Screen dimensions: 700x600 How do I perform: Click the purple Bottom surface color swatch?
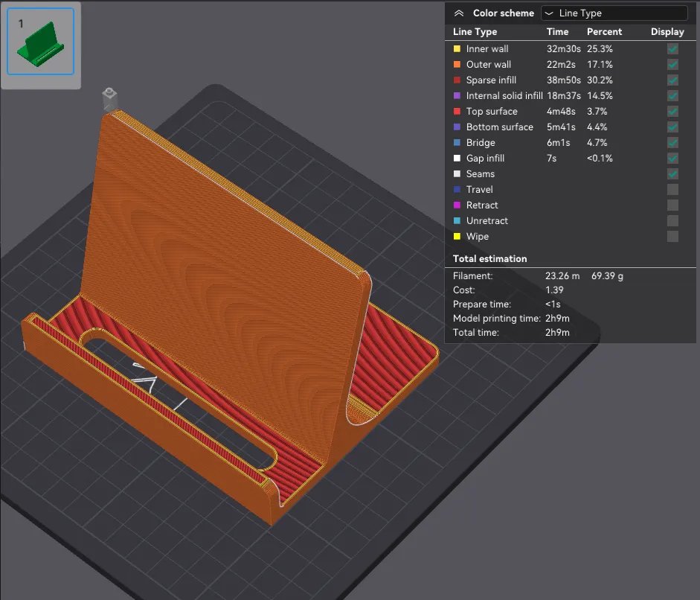coord(457,127)
